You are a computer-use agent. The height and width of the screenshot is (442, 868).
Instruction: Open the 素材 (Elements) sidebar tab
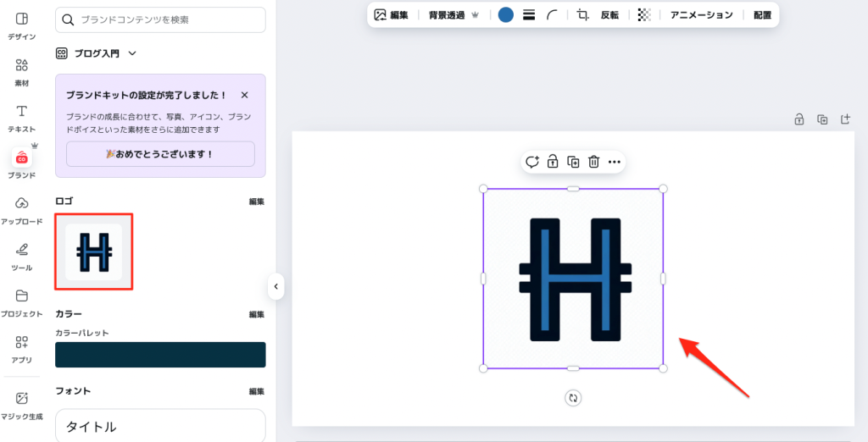coord(22,71)
